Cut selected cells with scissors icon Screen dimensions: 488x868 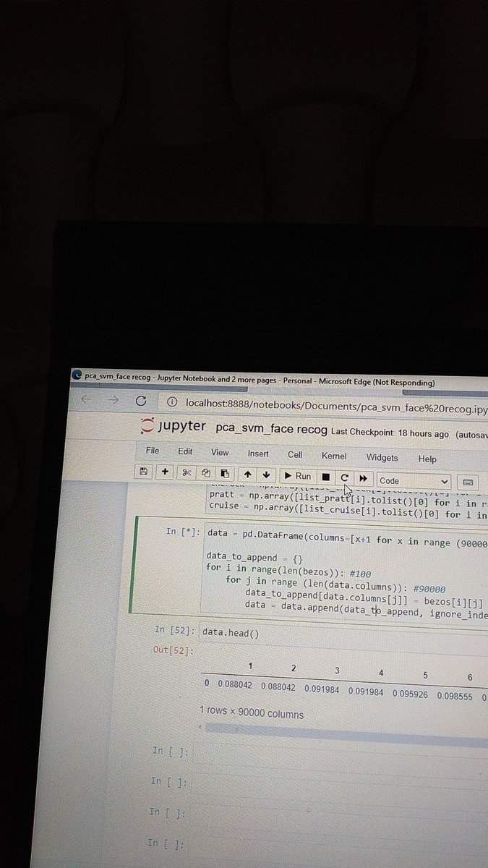[x=187, y=473]
